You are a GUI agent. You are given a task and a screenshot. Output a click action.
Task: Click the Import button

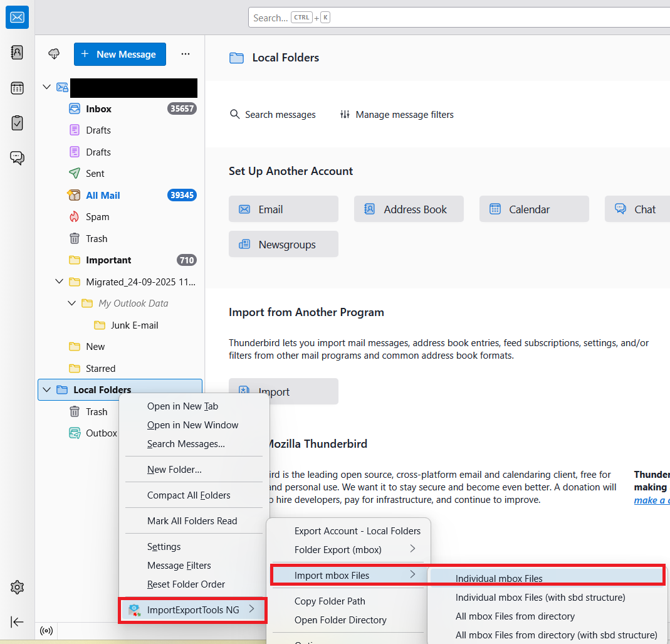coord(283,391)
